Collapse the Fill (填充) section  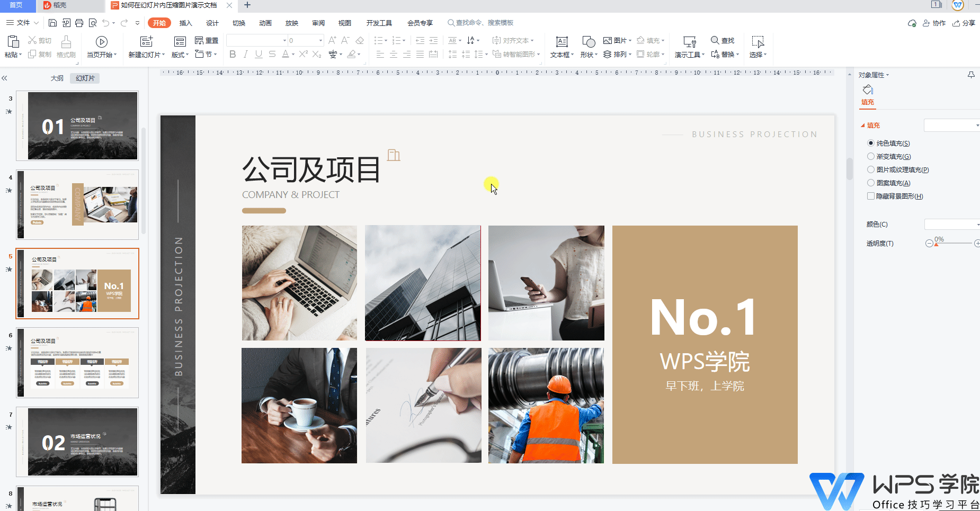[x=863, y=125]
